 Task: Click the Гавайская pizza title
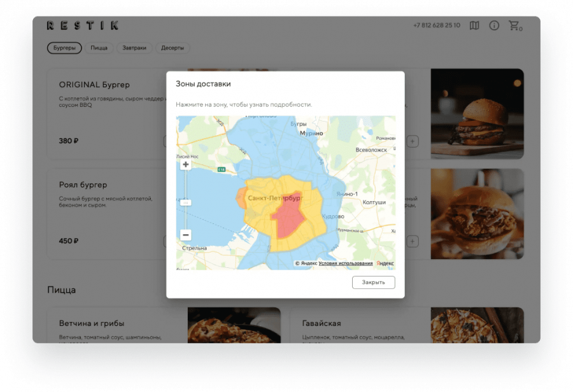tap(322, 323)
